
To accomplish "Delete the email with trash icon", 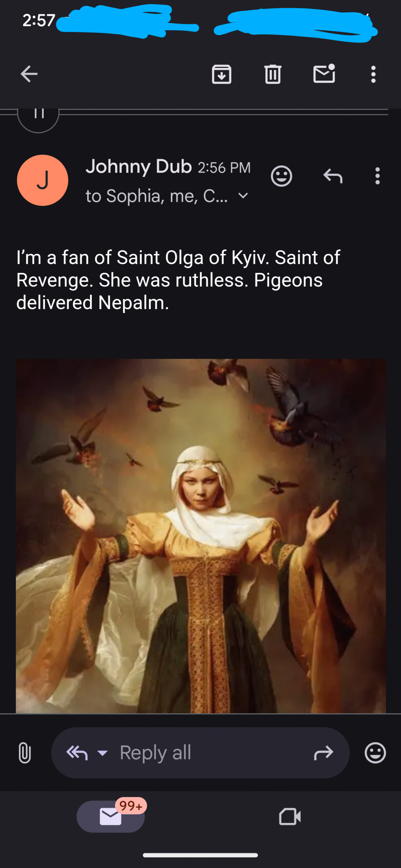I will [x=273, y=74].
